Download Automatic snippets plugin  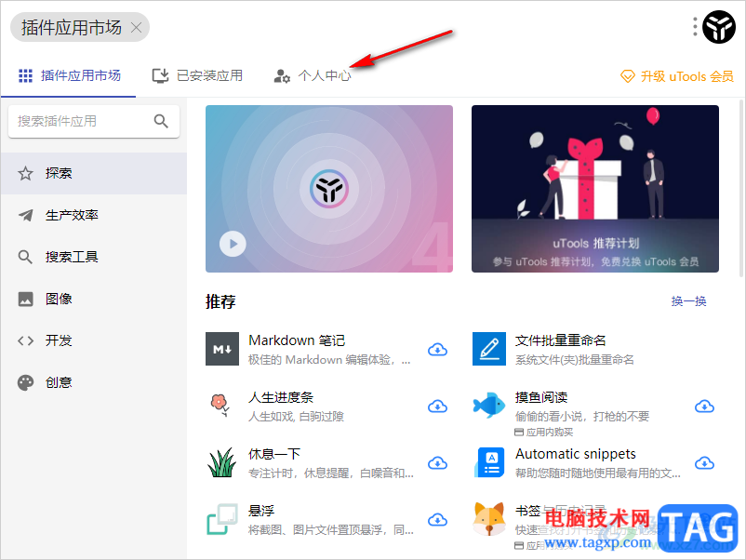point(705,463)
